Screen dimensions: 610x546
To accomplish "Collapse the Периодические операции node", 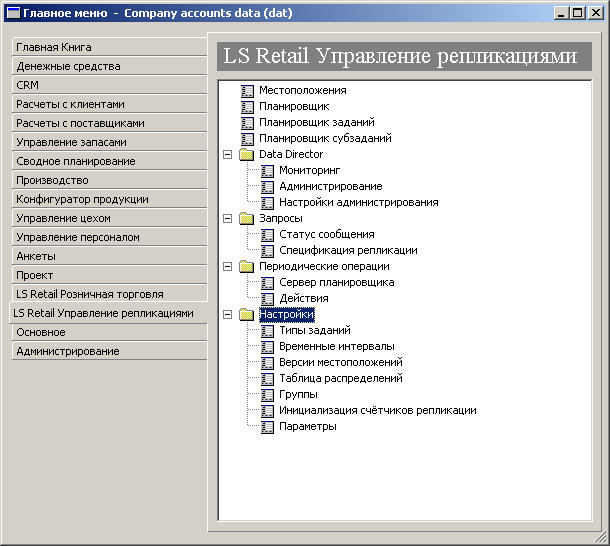I will (x=227, y=267).
